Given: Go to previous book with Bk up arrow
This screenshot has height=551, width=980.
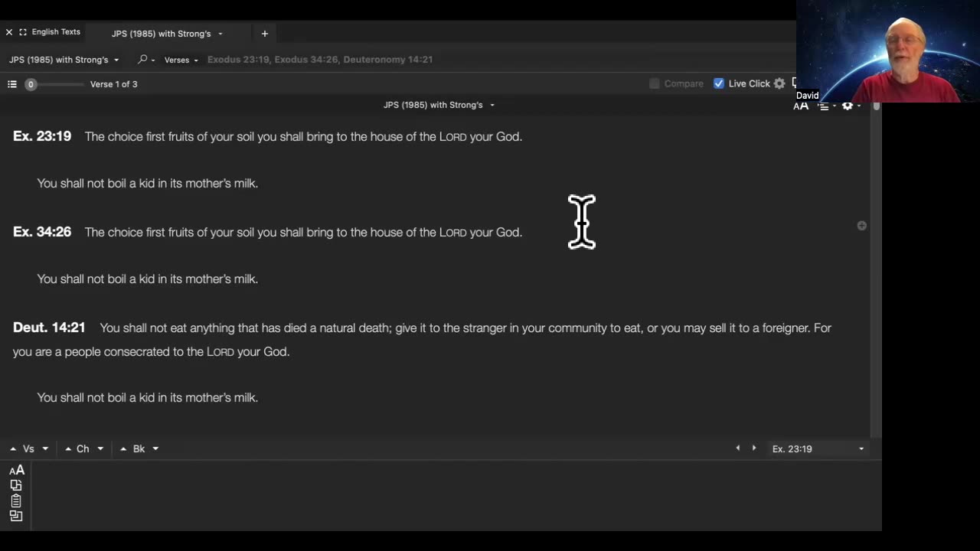Looking at the screenshot, I should (123, 449).
